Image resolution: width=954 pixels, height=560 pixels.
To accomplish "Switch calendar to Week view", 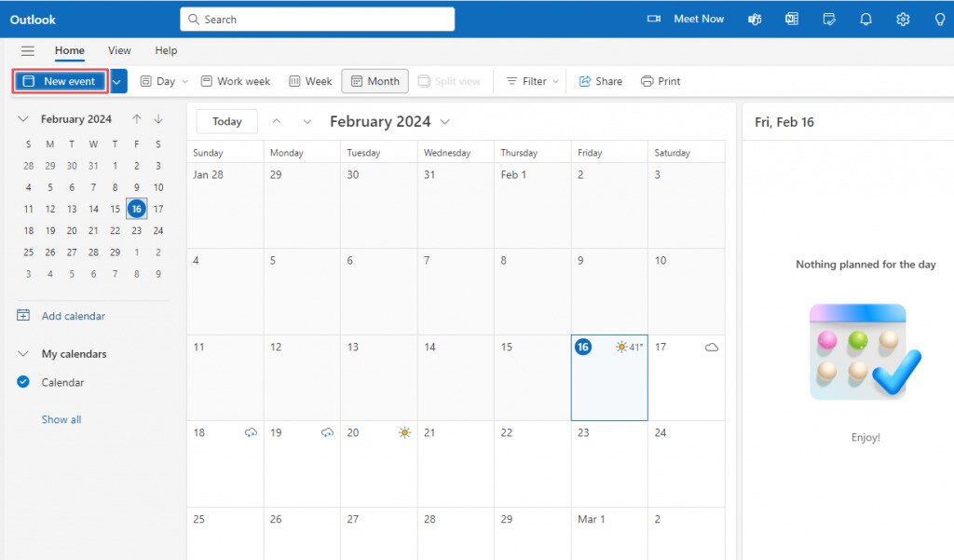I will [309, 81].
